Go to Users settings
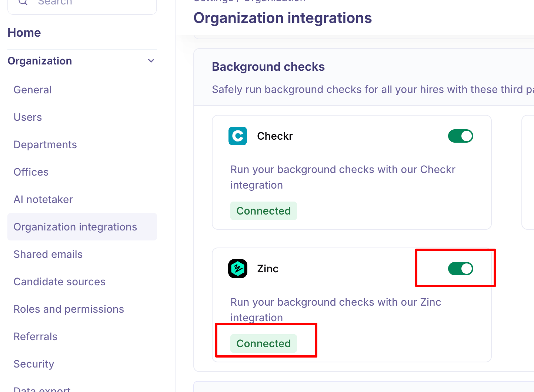This screenshot has width=534, height=392. pos(28,117)
